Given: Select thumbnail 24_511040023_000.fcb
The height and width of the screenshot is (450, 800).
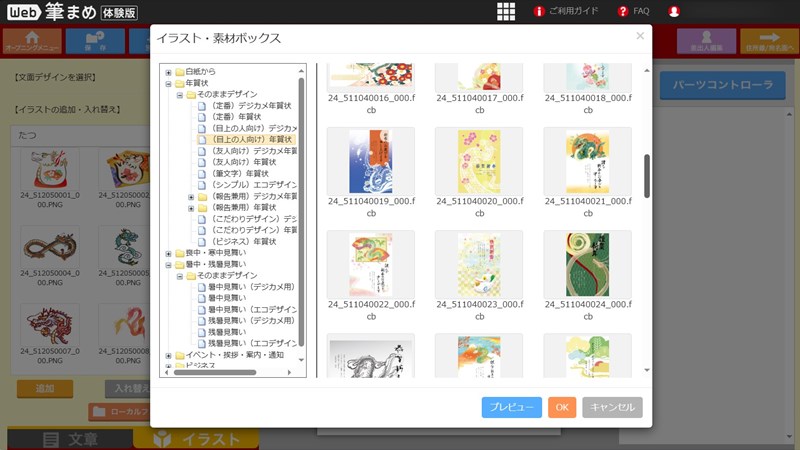Looking at the screenshot, I should 479,265.
